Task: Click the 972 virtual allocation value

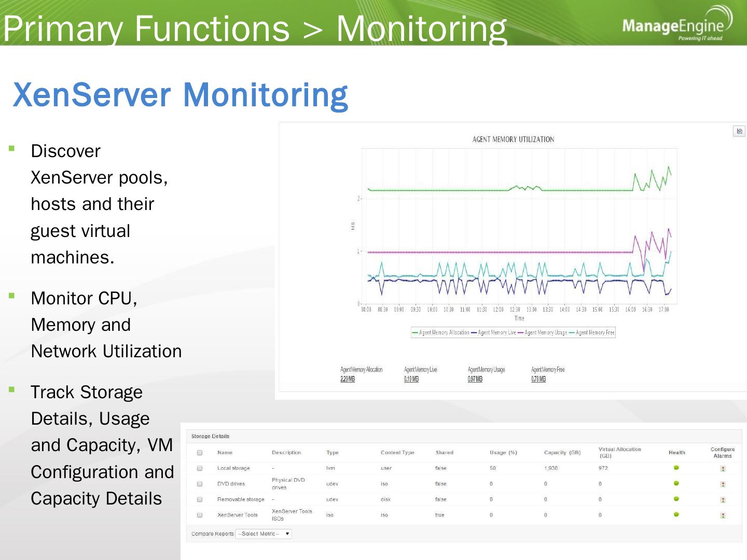Action: pos(603,468)
